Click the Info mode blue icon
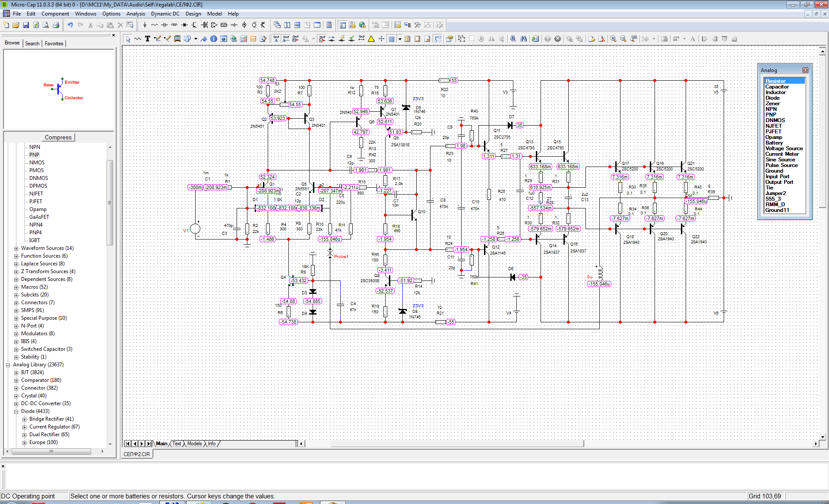 pyautogui.click(x=214, y=39)
